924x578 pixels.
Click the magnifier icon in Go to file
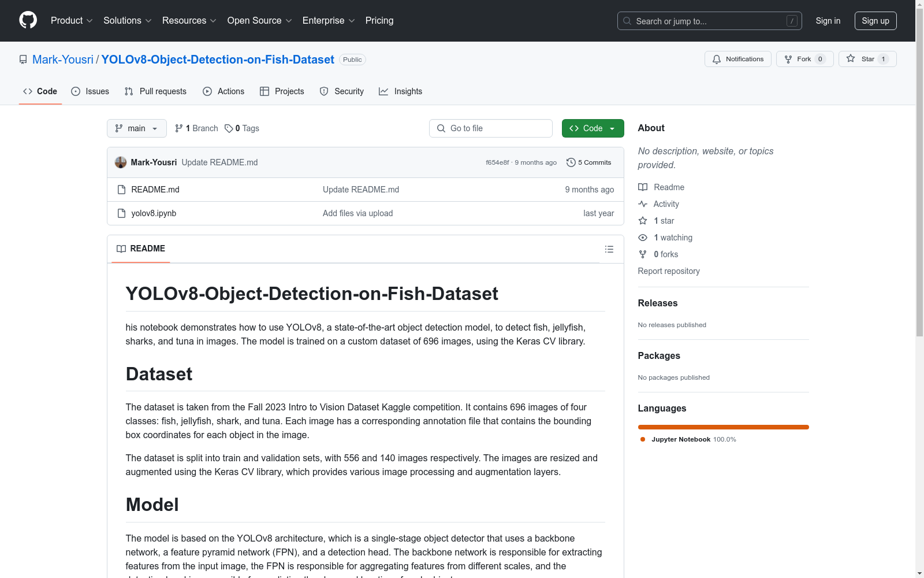(441, 128)
